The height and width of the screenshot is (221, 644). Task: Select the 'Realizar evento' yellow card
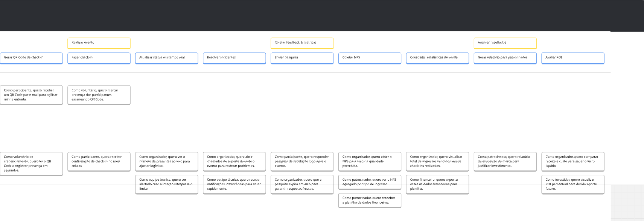click(99, 43)
